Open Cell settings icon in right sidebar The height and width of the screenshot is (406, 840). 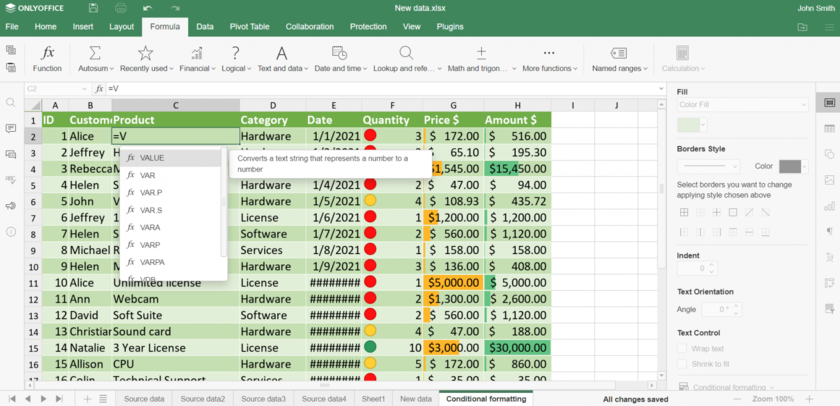[x=829, y=103]
